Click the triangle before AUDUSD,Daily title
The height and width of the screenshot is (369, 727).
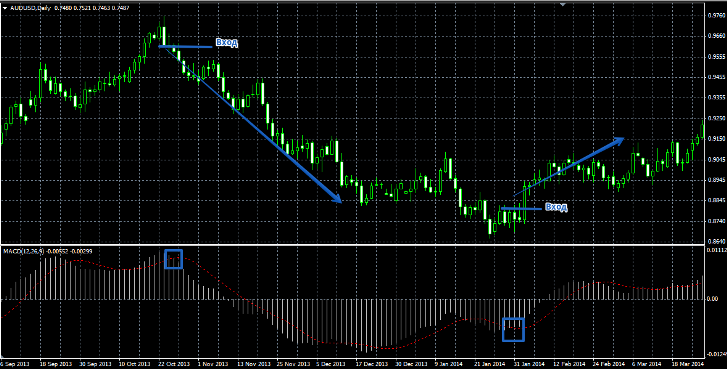(x=5, y=8)
